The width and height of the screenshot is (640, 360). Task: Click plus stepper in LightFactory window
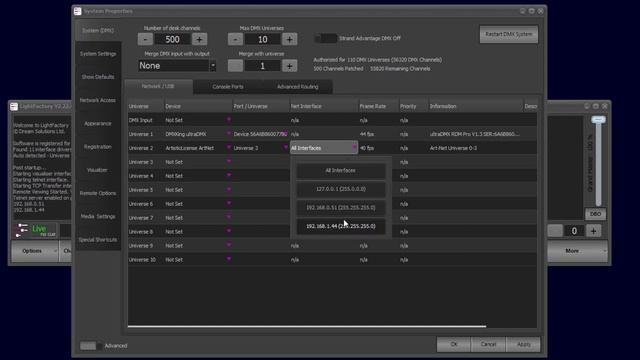pyautogui.click(x=593, y=231)
